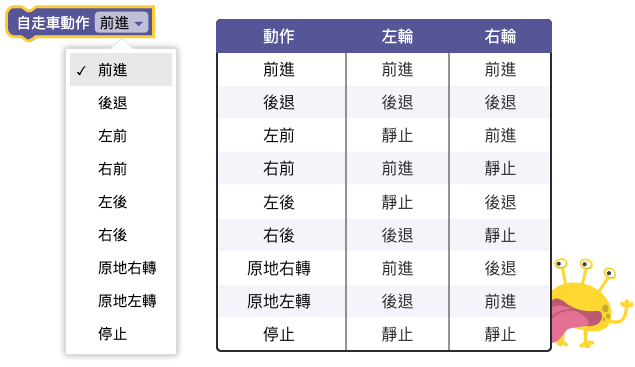The height and width of the screenshot is (367, 635).
Task: Click the 左輪 column header
Action: pyautogui.click(x=397, y=36)
